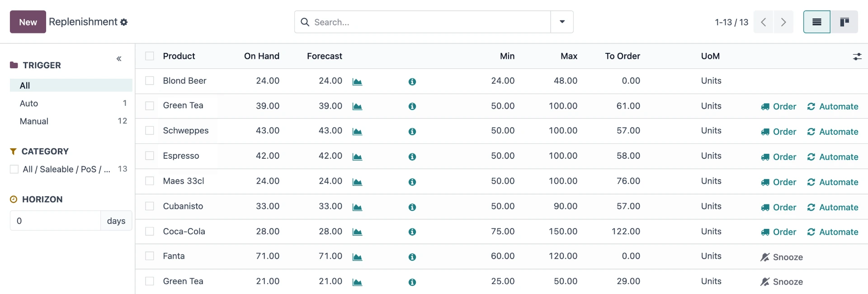Viewport: 868px width, 294px height.
Task: Filter trigger by Auto
Action: pyautogui.click(x=29, y=104)
